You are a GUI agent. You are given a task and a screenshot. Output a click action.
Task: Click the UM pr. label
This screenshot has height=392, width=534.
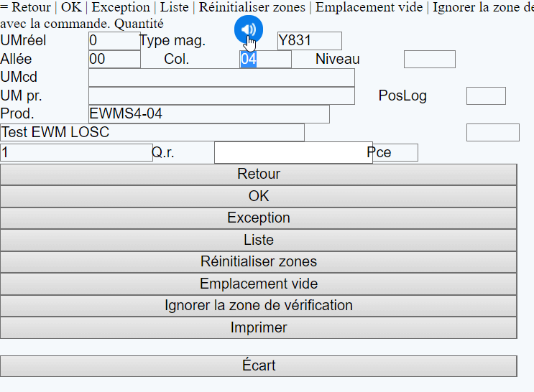click(x=21, y=95)
